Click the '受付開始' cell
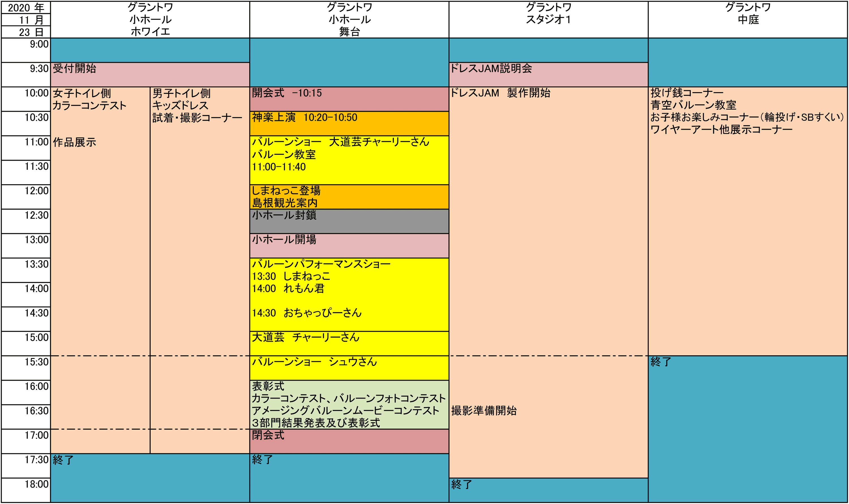849x504 pixels. 150,75
